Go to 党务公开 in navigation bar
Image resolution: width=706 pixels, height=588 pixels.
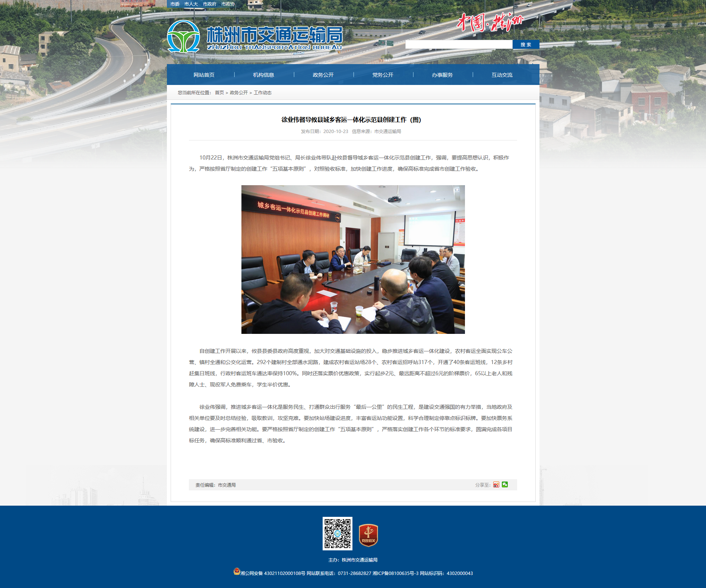[383, 75]
